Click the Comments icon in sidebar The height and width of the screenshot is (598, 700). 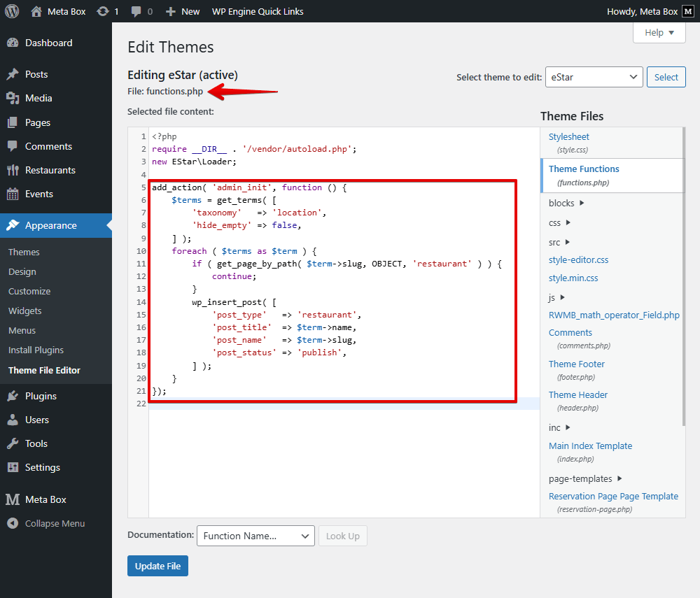point(13,146)
